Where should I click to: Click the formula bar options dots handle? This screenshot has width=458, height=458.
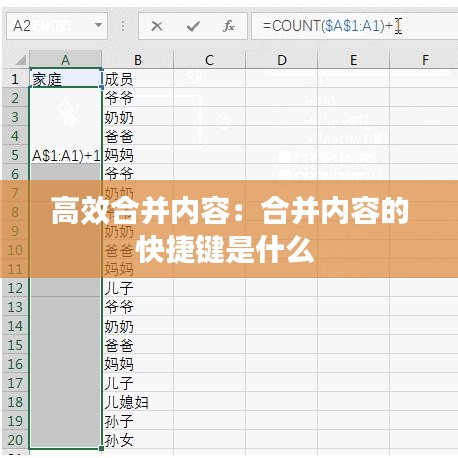(123, 26)
